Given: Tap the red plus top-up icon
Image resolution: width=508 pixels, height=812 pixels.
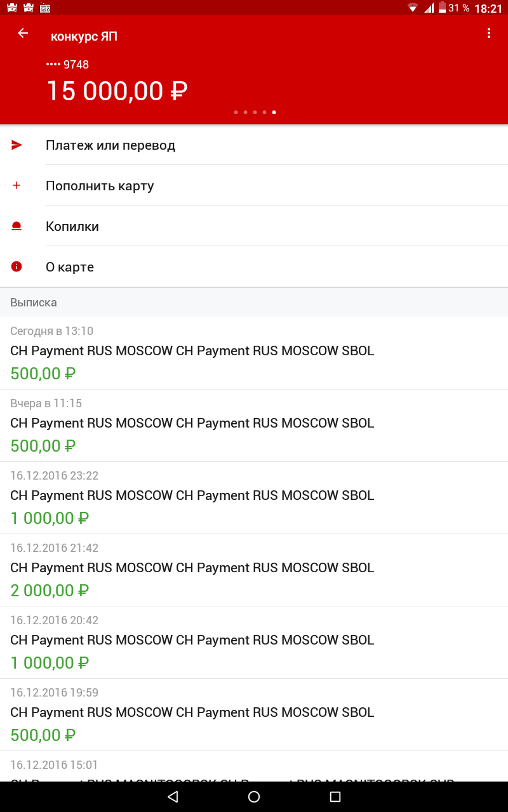Looking at the screenshot, I should tap(17, 185).
